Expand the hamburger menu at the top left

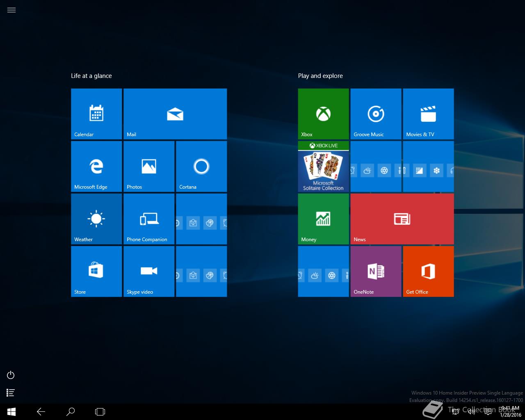tap(11, 10)
